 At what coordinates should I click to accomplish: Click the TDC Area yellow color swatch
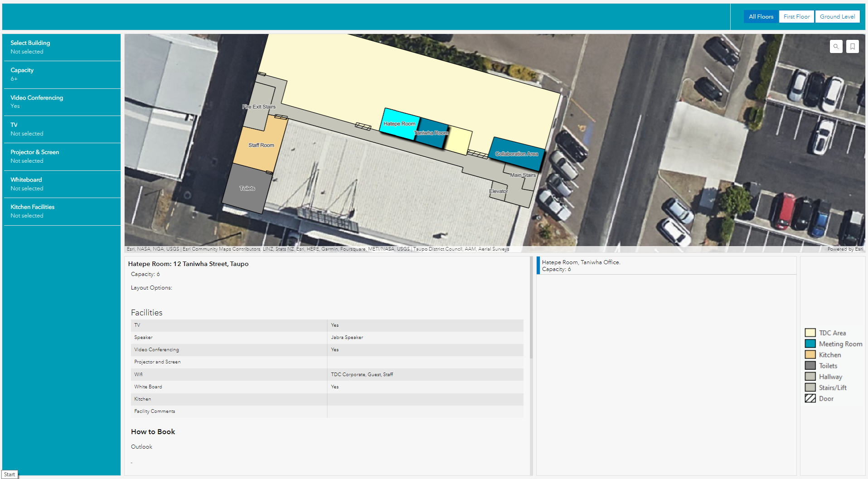coord(810,332)
